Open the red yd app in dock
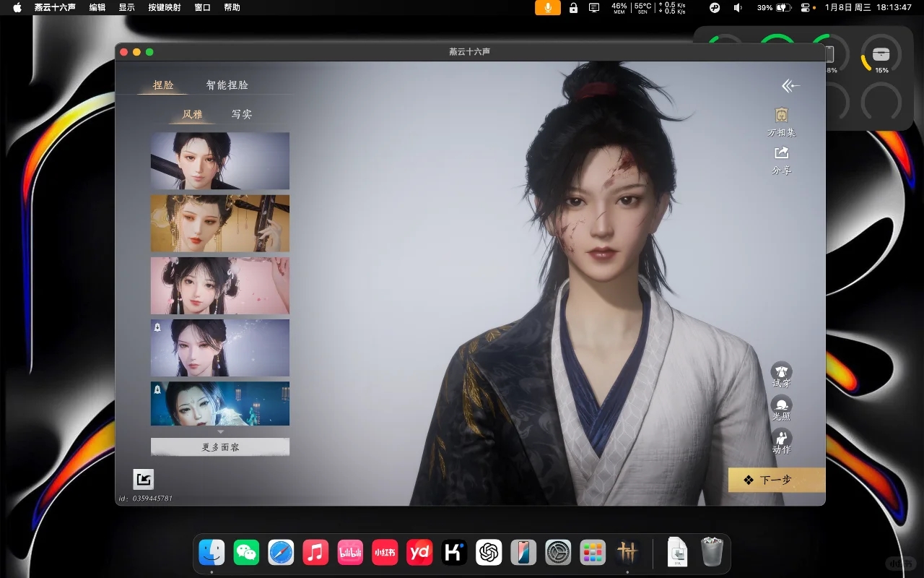 pyautogui.click(x=419, y=553)
